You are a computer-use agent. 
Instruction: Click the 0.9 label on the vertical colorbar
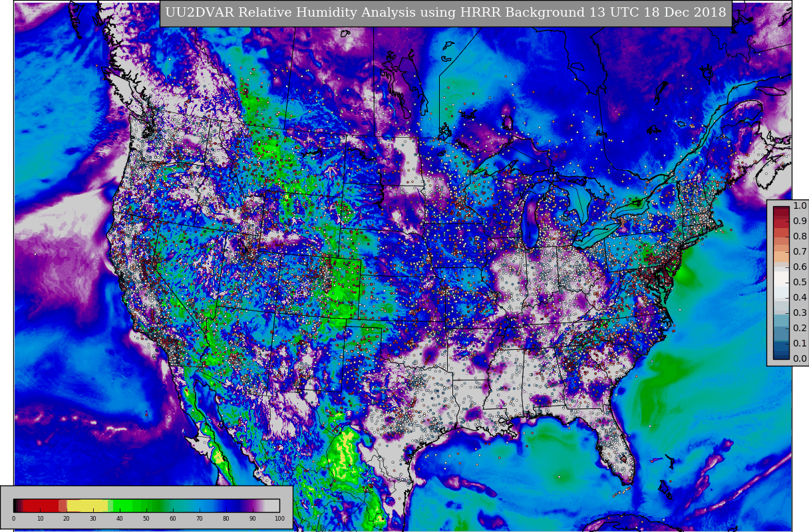coord(800,221)
